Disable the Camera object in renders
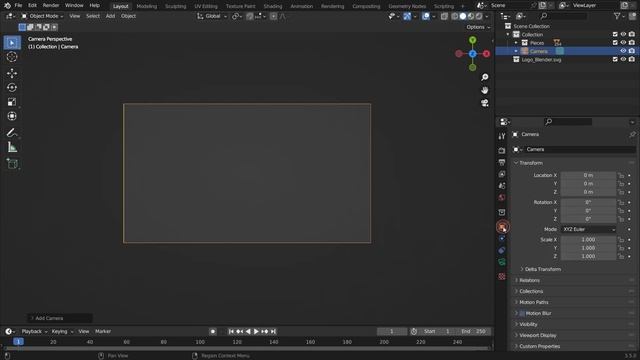The width and height of the screenshot is (640, 360). pyautogui.click(x=632, y=51)
